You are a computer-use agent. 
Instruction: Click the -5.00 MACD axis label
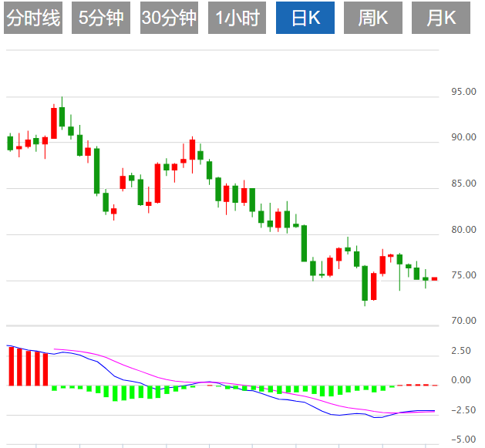460,440
